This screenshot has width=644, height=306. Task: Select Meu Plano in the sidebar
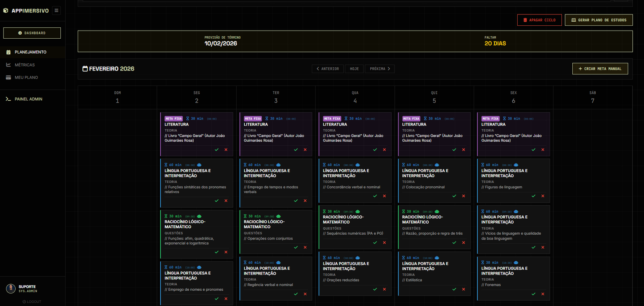[26, 77]
